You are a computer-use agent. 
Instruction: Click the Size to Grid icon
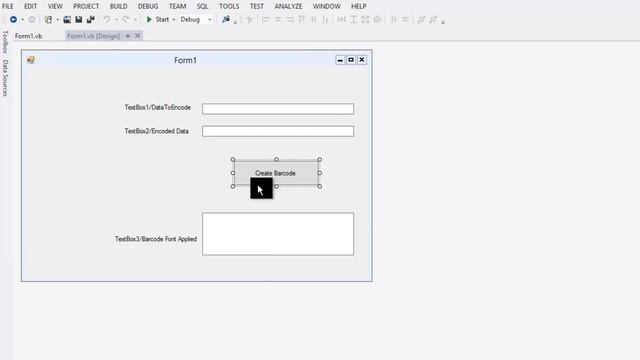pyautogui.click(x=377, y=19)
